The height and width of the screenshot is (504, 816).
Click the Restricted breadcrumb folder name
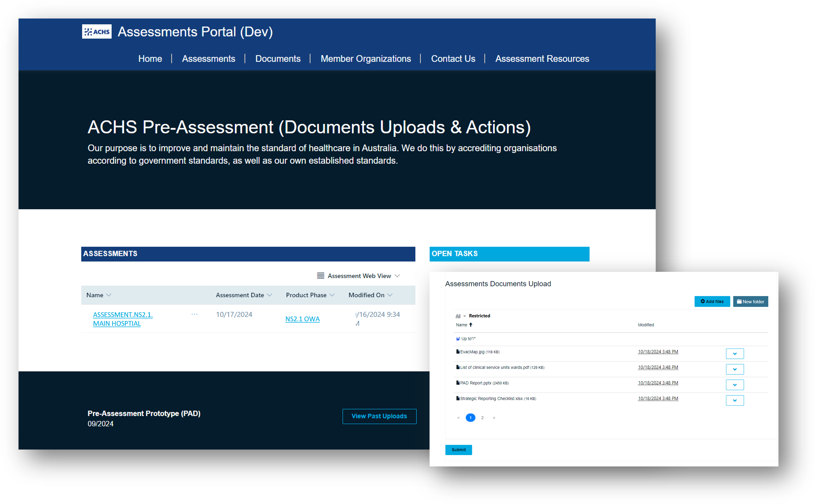pyautogui.click(x=479, y=316)
